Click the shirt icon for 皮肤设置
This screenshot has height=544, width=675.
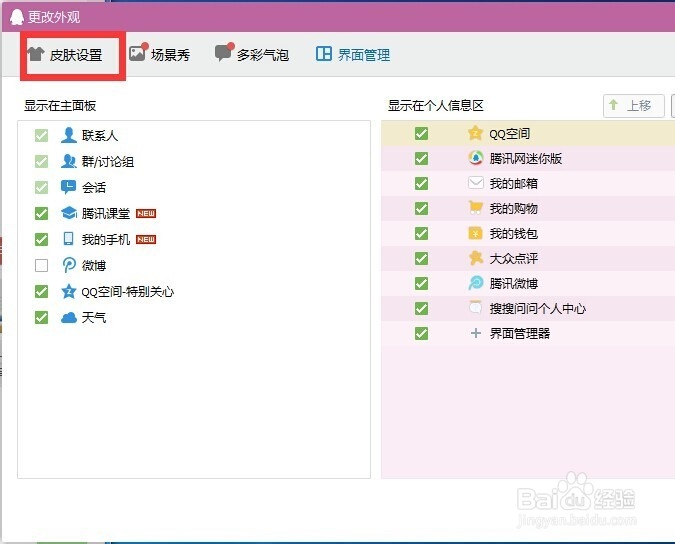(x=36, y=54)
